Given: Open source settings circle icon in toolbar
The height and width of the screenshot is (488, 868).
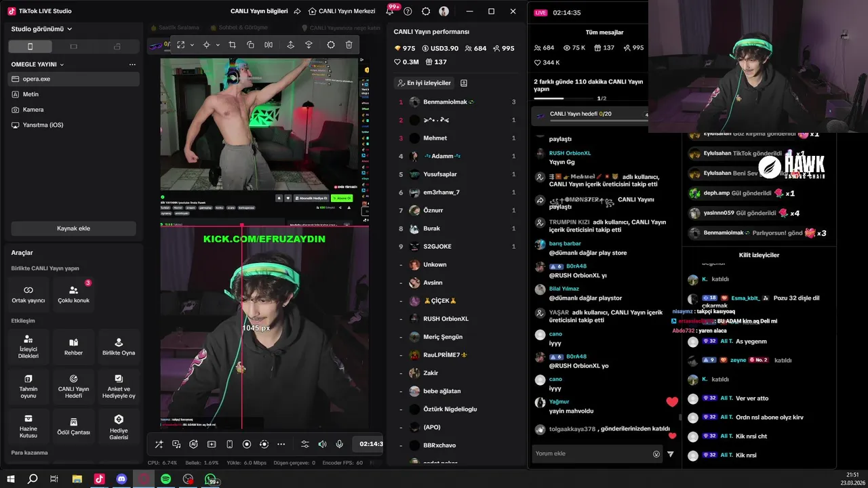Looking at the screenshot, I should [331, 45].
